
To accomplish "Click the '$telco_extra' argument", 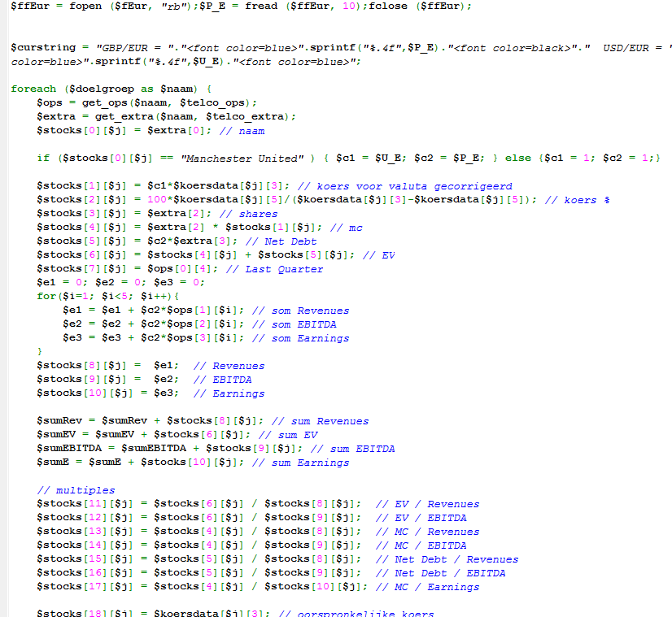I will pos(245,116).
